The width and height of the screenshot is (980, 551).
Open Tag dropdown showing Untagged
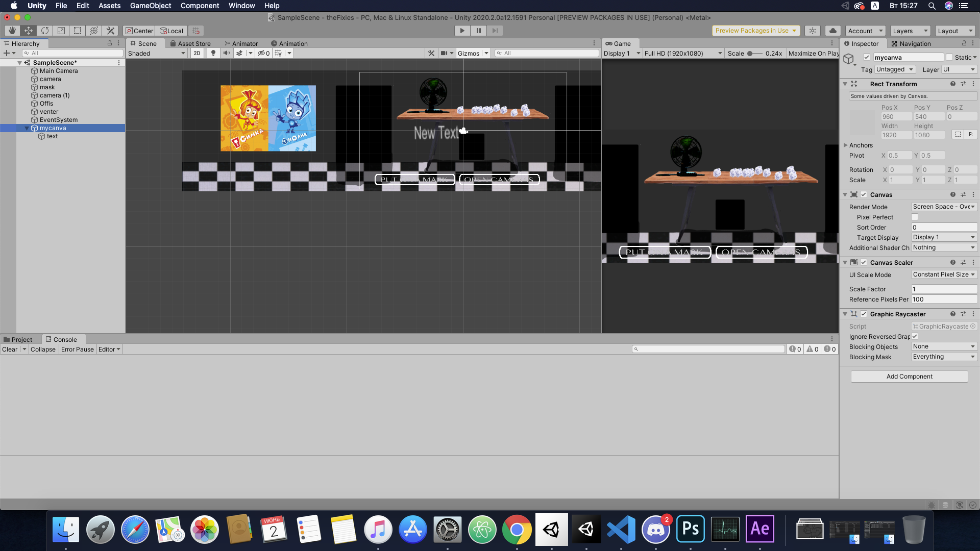[x=895, y=69]
